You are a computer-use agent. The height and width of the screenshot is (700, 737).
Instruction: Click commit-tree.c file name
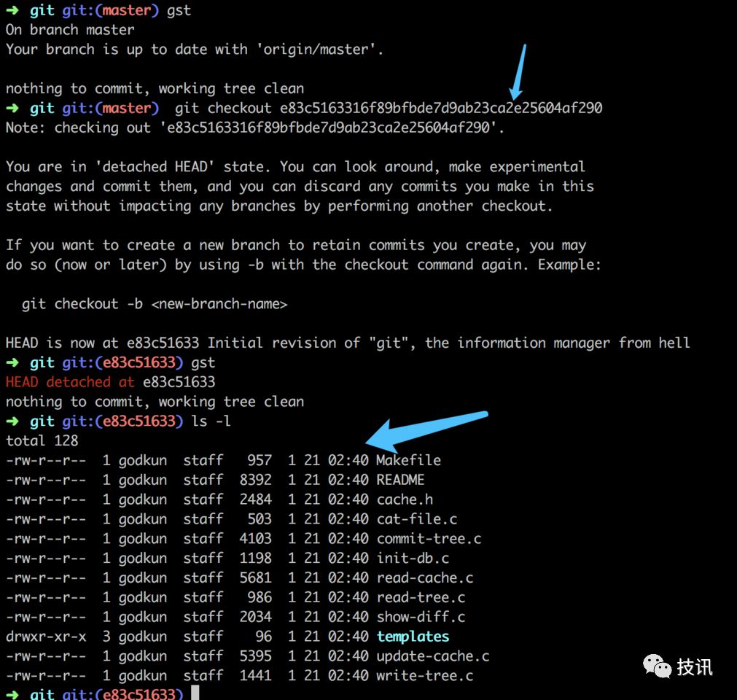pos(429,539)
